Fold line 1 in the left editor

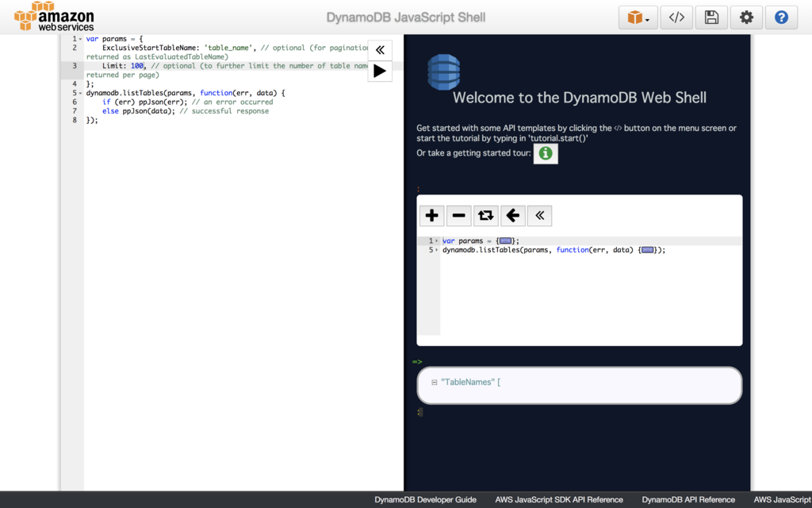pos(80,39)
